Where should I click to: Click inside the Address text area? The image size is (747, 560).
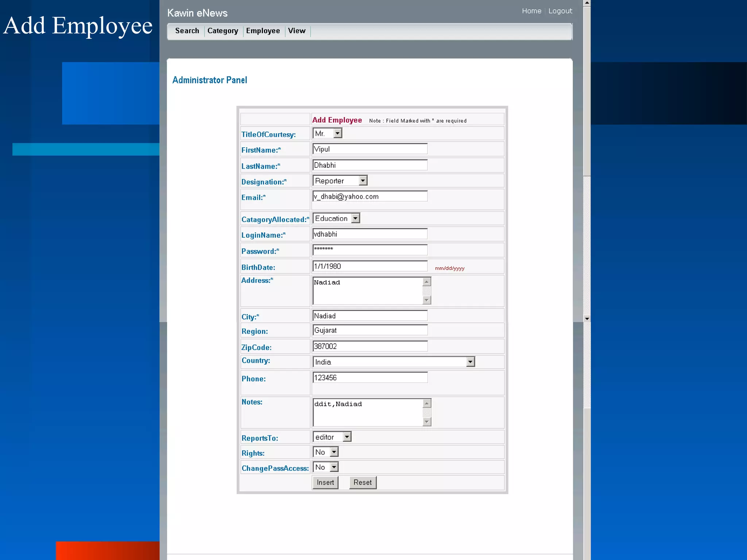pyautogui.click(x=367, y=291)
